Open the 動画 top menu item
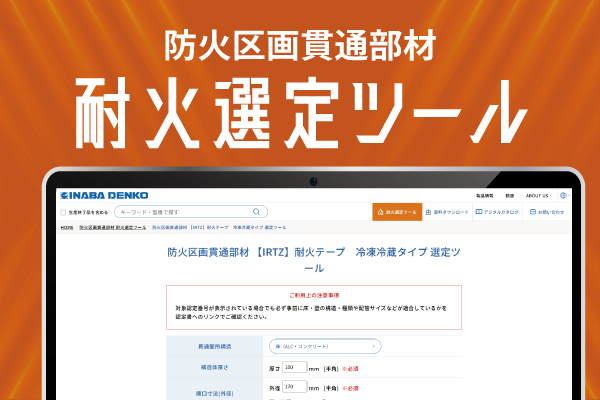The image size is (600, 400). click(x=510, y=196)
